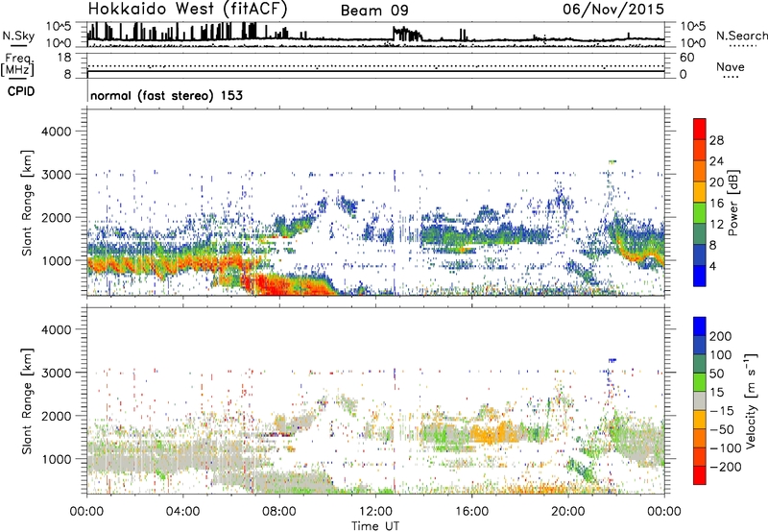Select the 'Freq. [MHz]' axis label
The width and height of the screenshot is (768, 532).
[x=17, y=65]
